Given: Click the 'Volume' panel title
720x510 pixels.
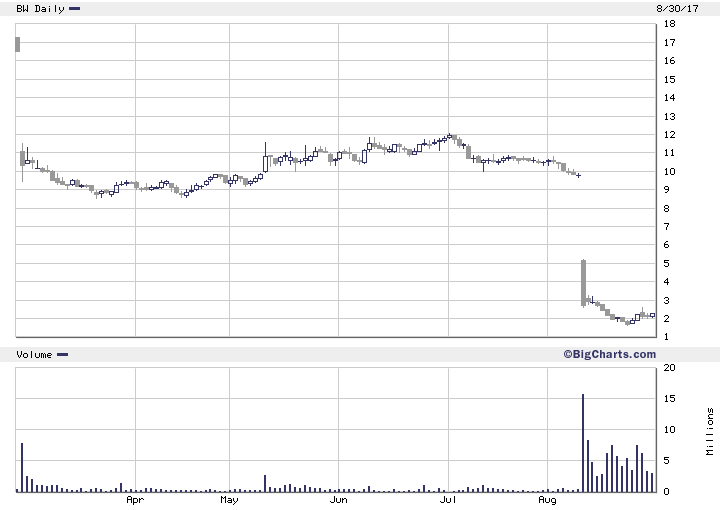Looking at the screenshot, I should point(34,354).
